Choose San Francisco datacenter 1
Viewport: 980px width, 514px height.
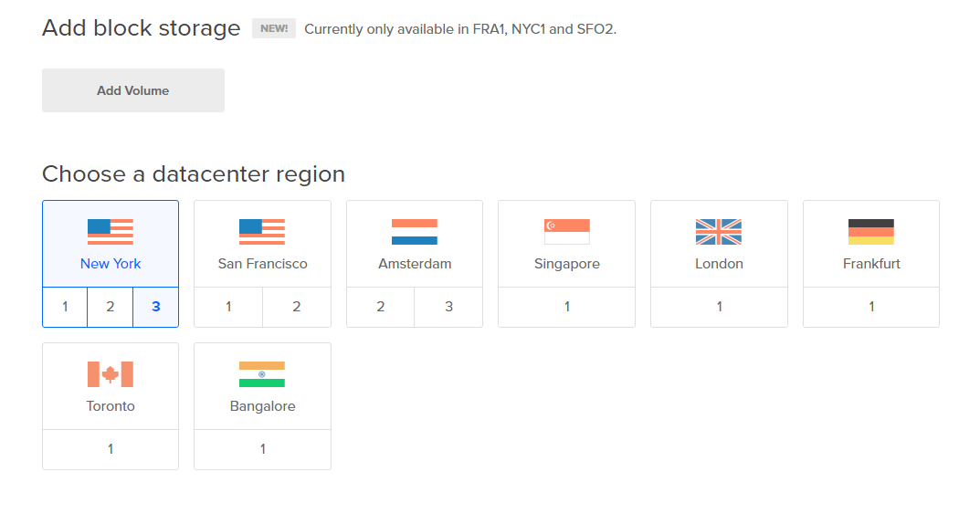[228, 307]
